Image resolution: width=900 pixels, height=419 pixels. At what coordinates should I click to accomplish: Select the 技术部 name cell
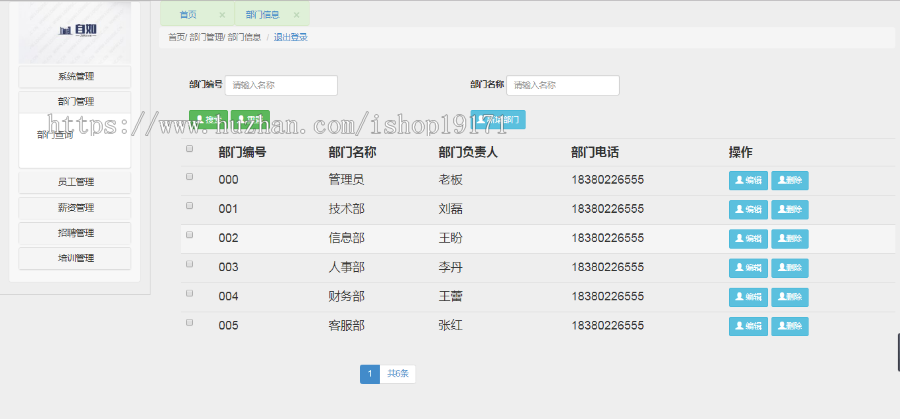[347, 210]
